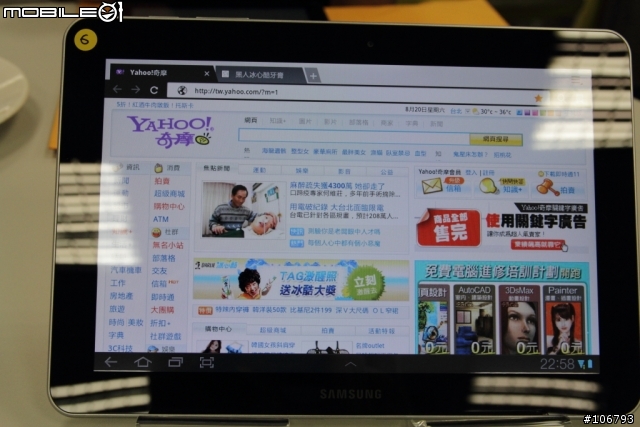Click the 即時通 sidebar link
The height and width of the screenshot is (427, 640).
tap(162, 297)
